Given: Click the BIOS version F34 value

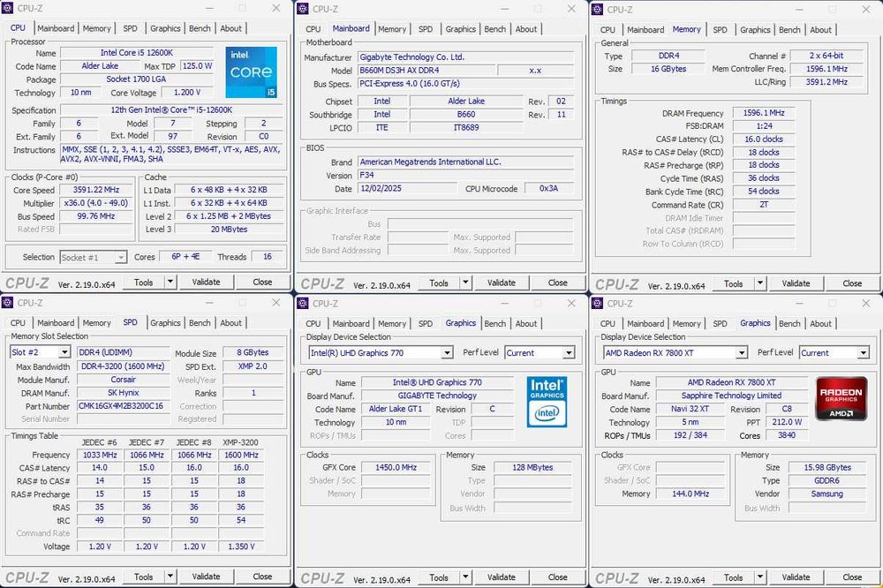Looking at the screenshot, I should pyautogui.click(x=465, y=175).
